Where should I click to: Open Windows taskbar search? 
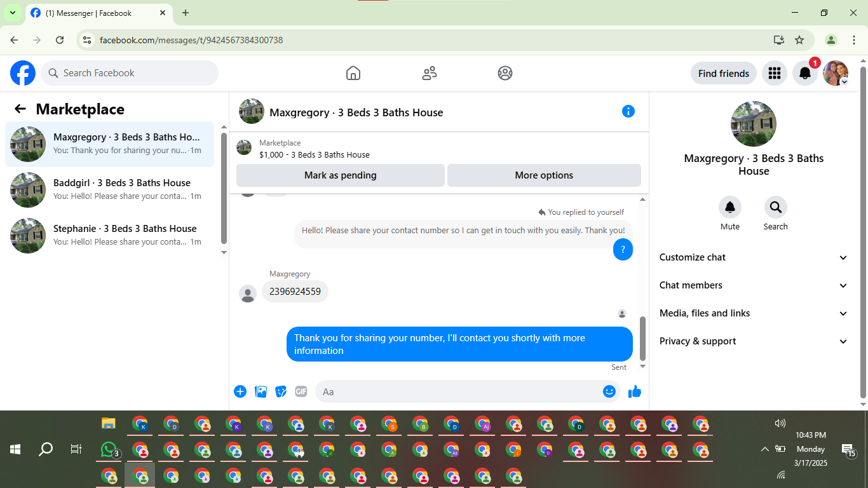pyautogui.click(x=46, y=449)
